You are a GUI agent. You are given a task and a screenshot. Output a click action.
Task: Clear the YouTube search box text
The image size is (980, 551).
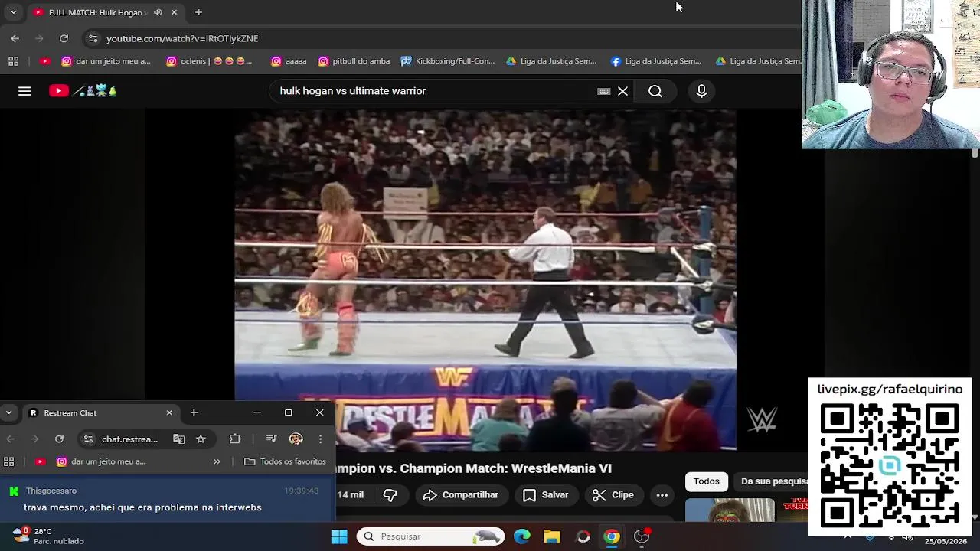tap(622, 91)
